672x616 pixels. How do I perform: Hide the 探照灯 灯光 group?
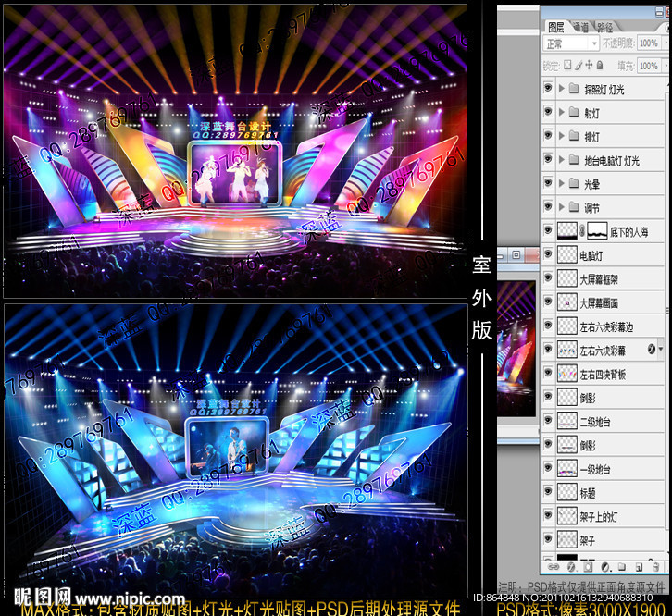[x=549, y=89]
